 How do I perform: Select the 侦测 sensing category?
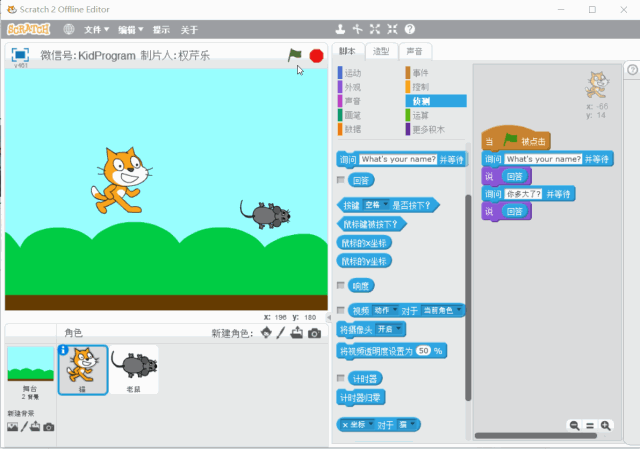tap(436, 101)
